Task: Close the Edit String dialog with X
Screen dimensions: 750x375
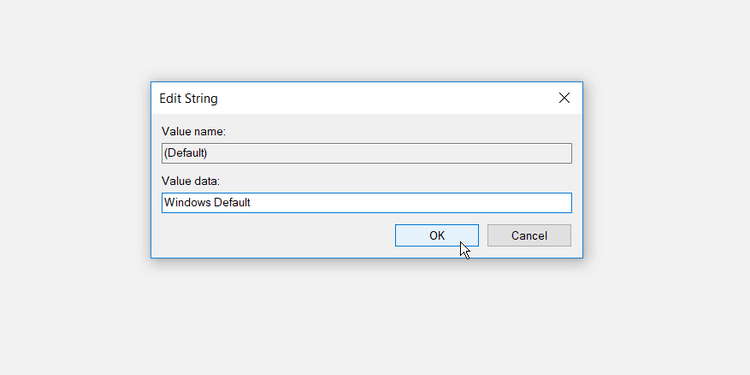Action: 564,98
